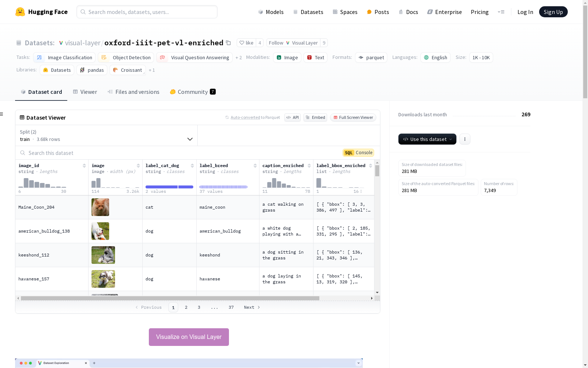Click the table horizontal scrollbar

point(170,298)
